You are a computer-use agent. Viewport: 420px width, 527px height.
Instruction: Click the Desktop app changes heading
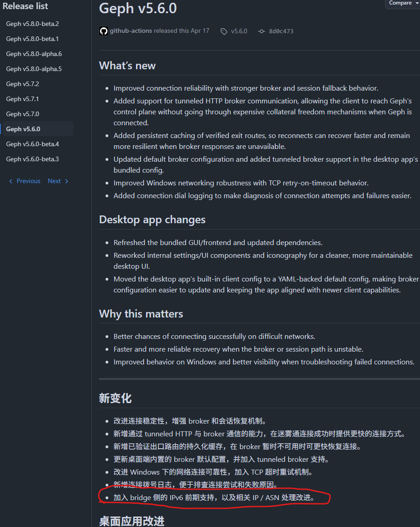pyautogui.click(x=152, y=220)
